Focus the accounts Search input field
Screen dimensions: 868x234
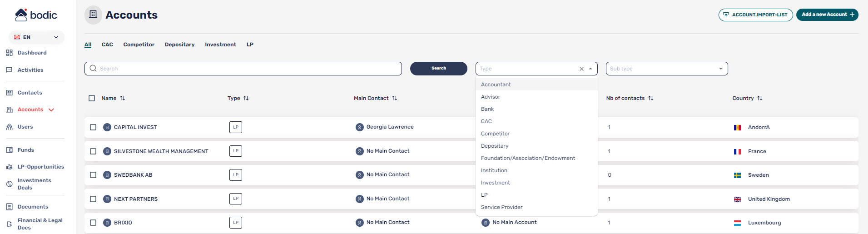(x=243, y=69)
